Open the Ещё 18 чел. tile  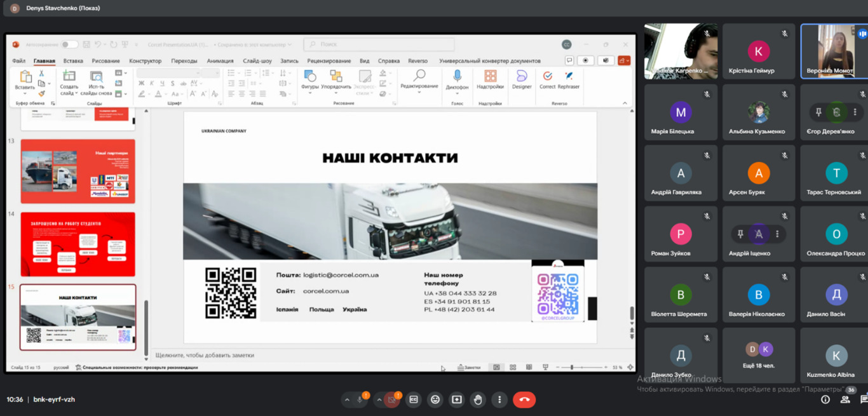pyautogui.click(x=759, y=355)
